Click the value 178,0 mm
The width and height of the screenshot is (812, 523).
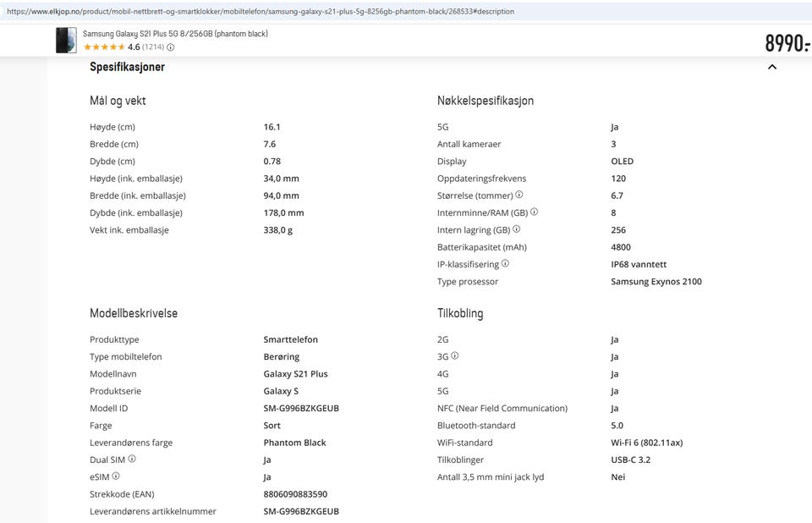point(284,212)
